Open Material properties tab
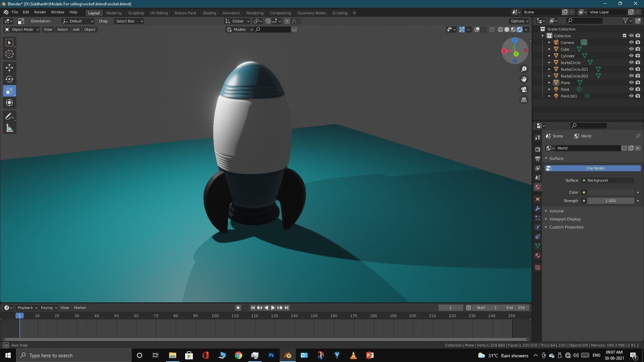This screenshot has height=362, width=644. [x=538, y=255]
